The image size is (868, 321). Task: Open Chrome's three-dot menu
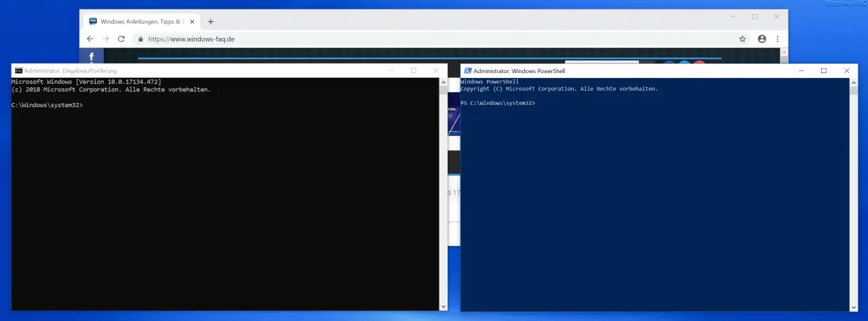tap(777, 39)
